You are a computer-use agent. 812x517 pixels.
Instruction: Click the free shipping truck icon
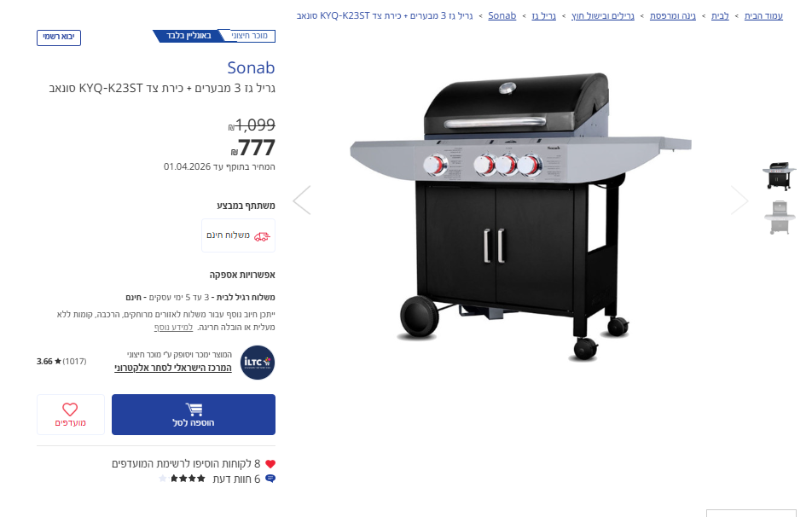(x=262, y=236)
